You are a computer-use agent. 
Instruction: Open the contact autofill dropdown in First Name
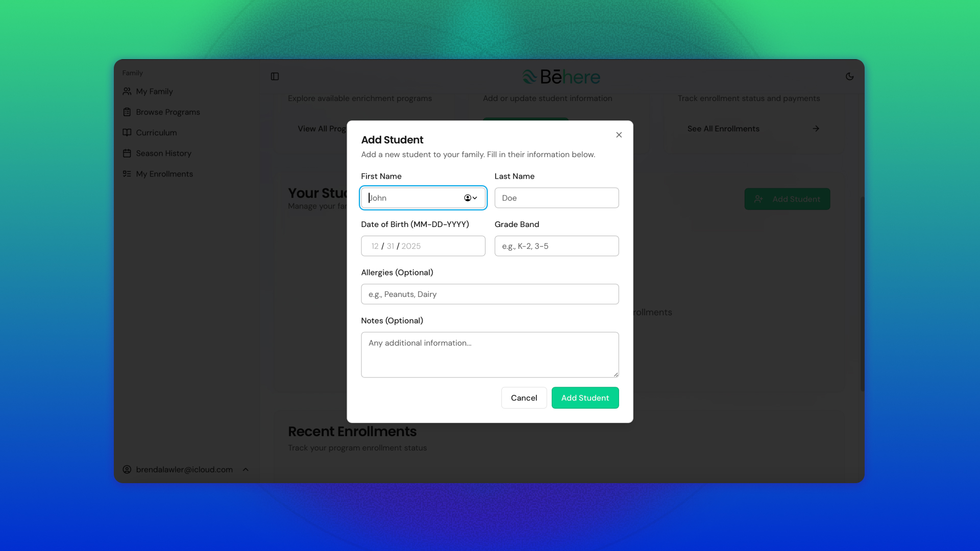[x=470, y=198]
